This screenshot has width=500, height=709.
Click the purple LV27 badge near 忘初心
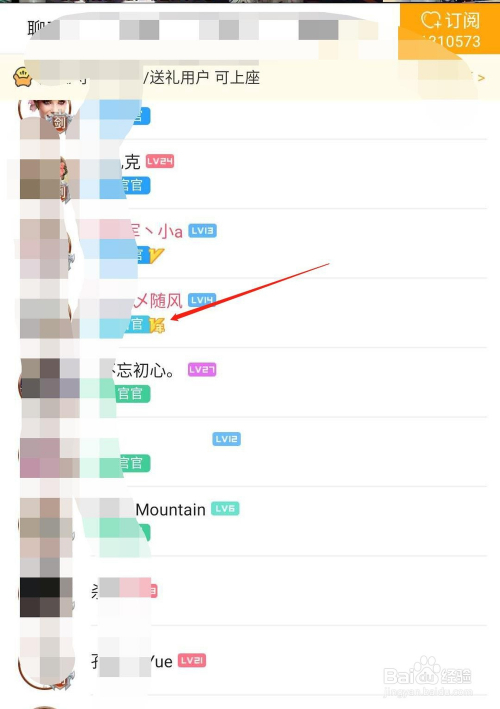click(x=202, y=369)
